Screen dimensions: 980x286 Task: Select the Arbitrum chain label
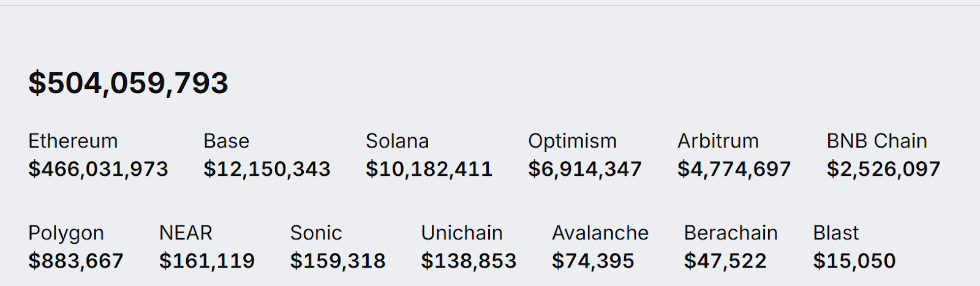click(718, 141)
